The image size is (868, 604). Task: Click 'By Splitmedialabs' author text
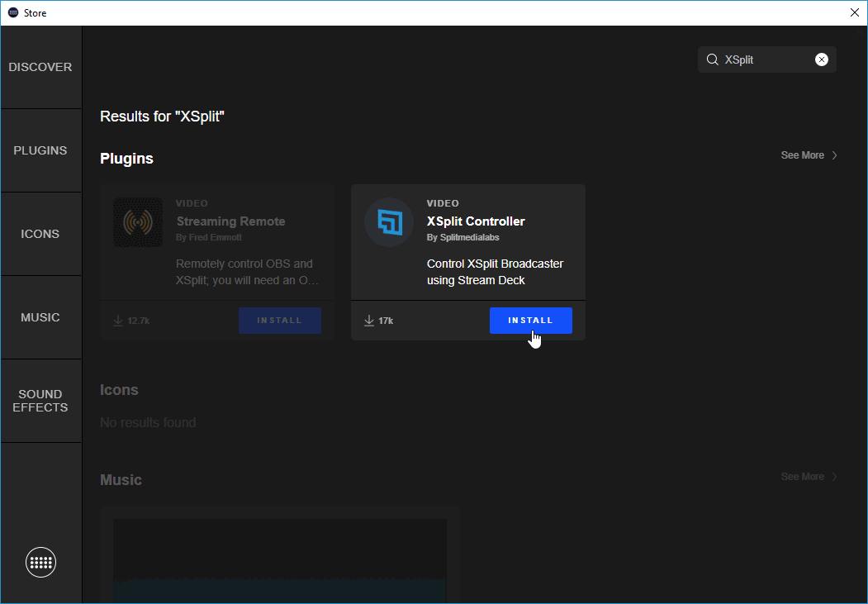tap(462, 237)
